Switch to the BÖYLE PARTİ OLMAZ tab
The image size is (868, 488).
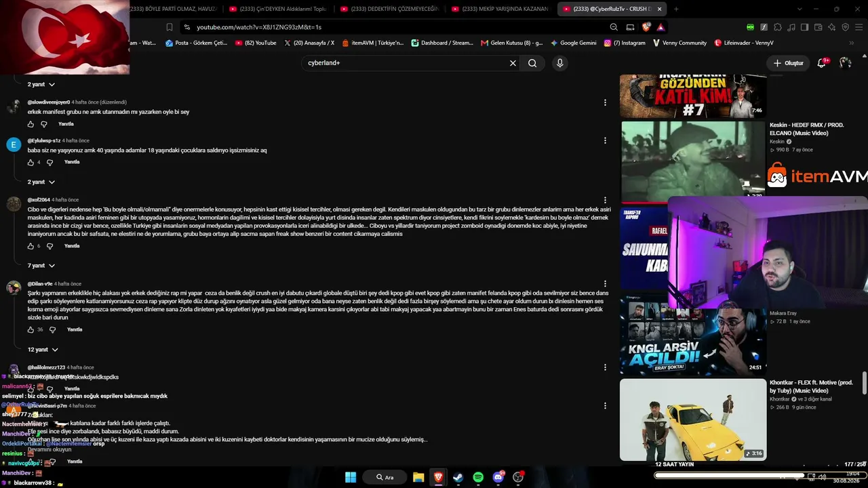pos(173,9)
